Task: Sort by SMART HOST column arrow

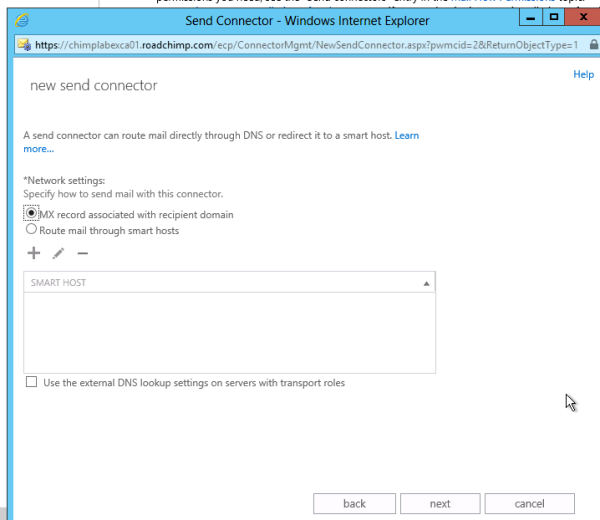Action: [426, 284]
